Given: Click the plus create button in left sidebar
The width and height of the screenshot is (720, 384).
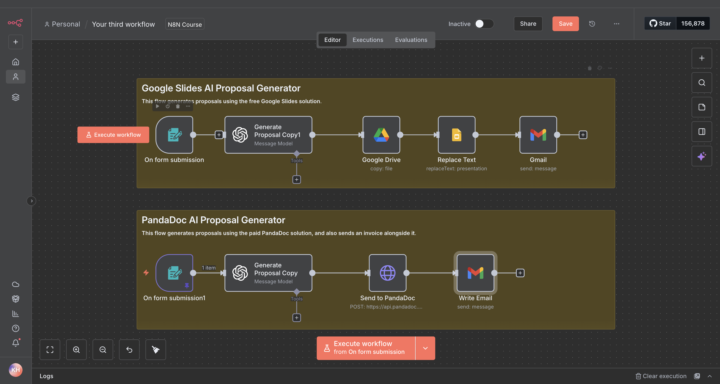Looking at the screenshot, I should pyautogui.click(x=15, y=42).
